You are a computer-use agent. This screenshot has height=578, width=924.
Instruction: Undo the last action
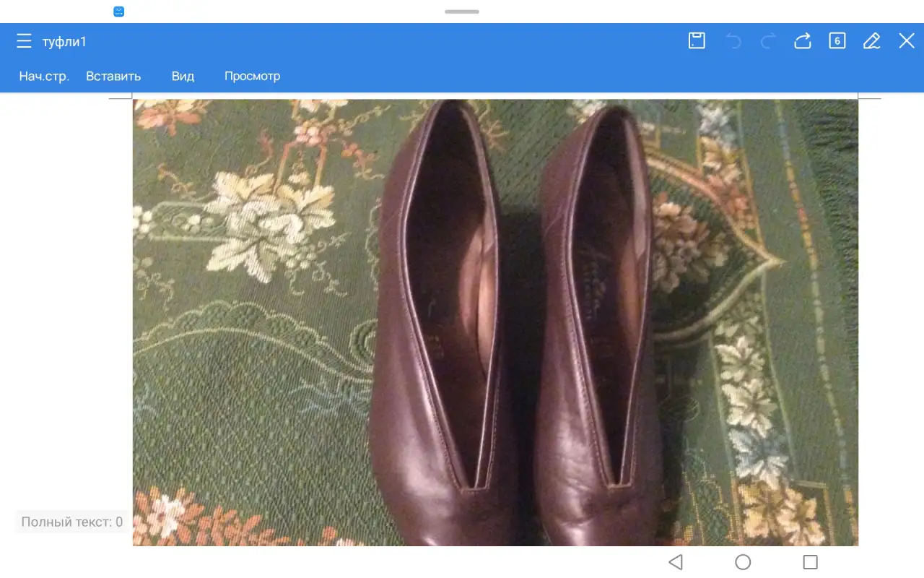(734, 41)
